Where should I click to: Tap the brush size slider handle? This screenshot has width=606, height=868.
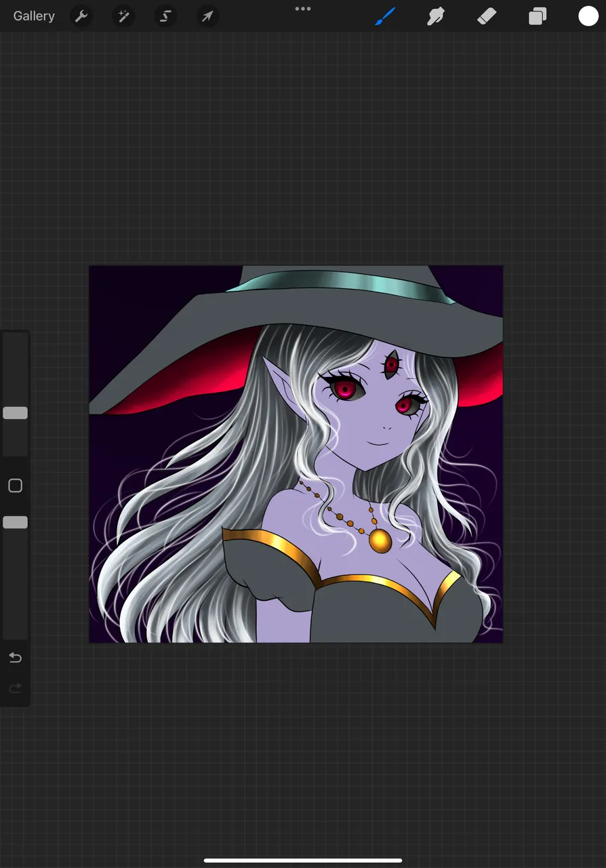pyautogui.click(x=15, y=413)
